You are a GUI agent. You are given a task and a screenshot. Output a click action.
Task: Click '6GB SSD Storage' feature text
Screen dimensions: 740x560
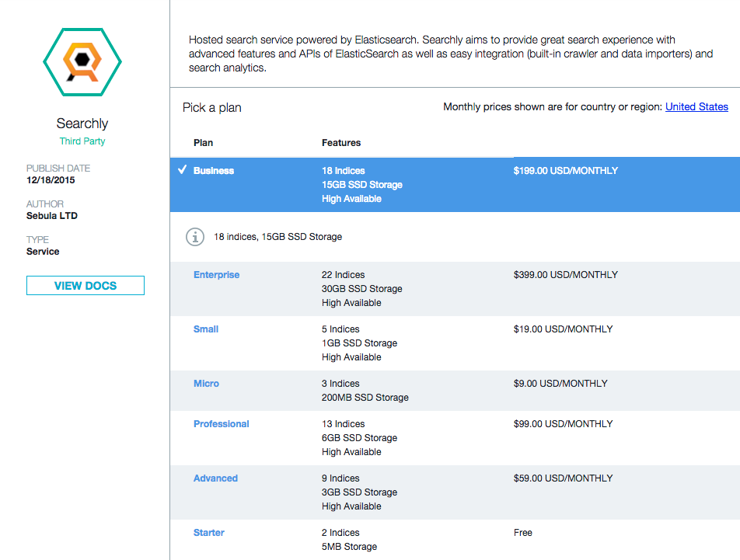click(360, 438)
